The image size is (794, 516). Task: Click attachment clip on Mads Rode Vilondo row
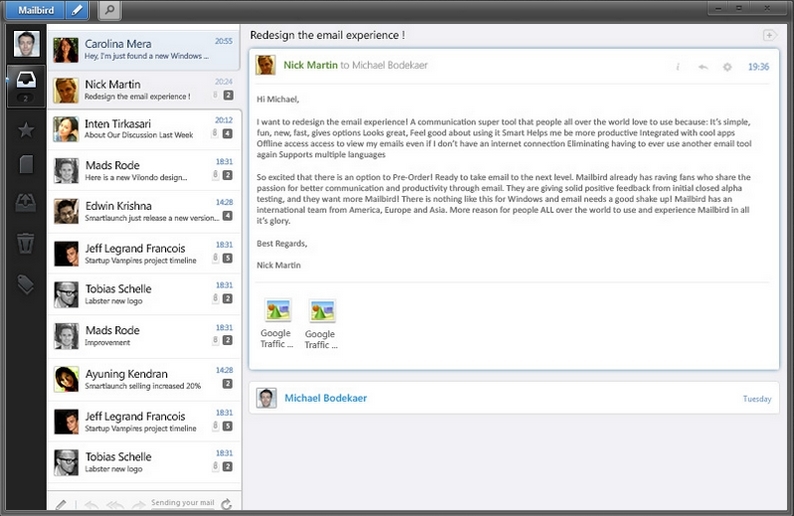pyautogui.click(x=215, y=175)
